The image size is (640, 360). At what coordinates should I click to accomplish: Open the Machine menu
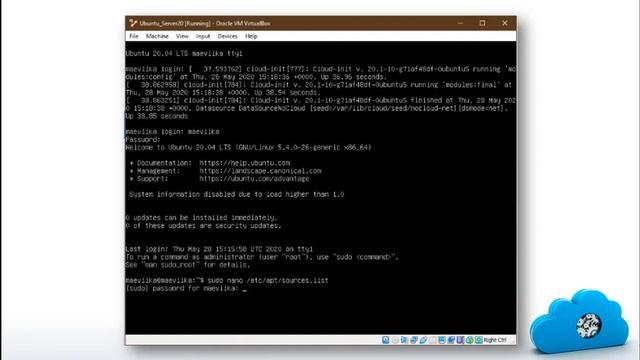pyautogui.click(x=157, y=36)
